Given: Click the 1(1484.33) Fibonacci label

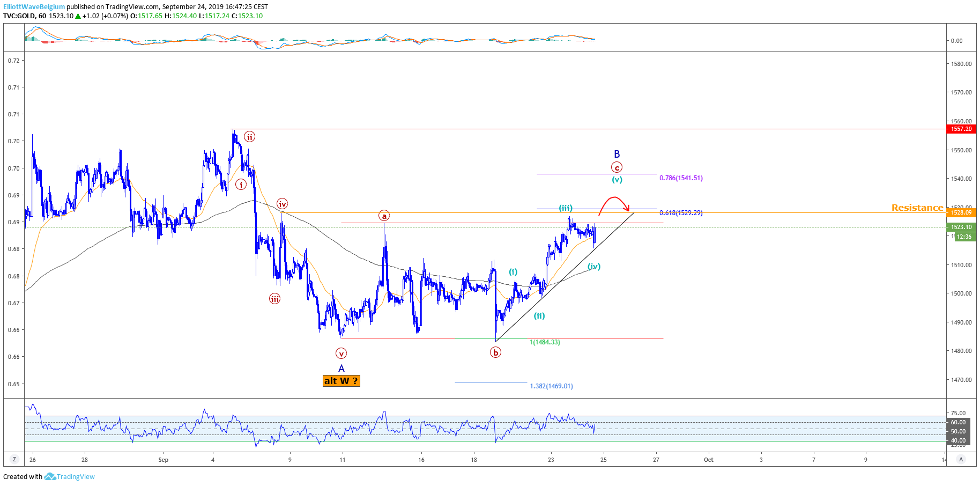Looking at the screenshot, I should click(x=545, y=342).
